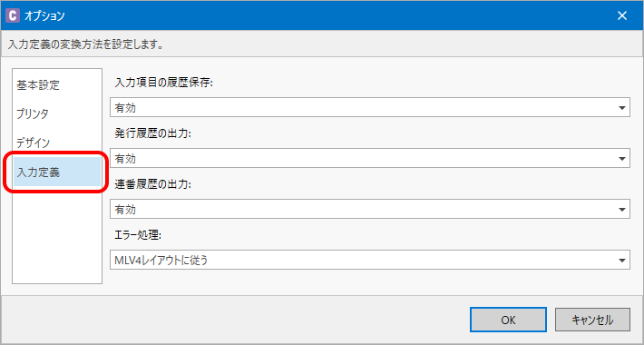This screenshot has width=644, height=345.
Task: Close the オプション dialog with the X
Action: [x=622, y=15]
